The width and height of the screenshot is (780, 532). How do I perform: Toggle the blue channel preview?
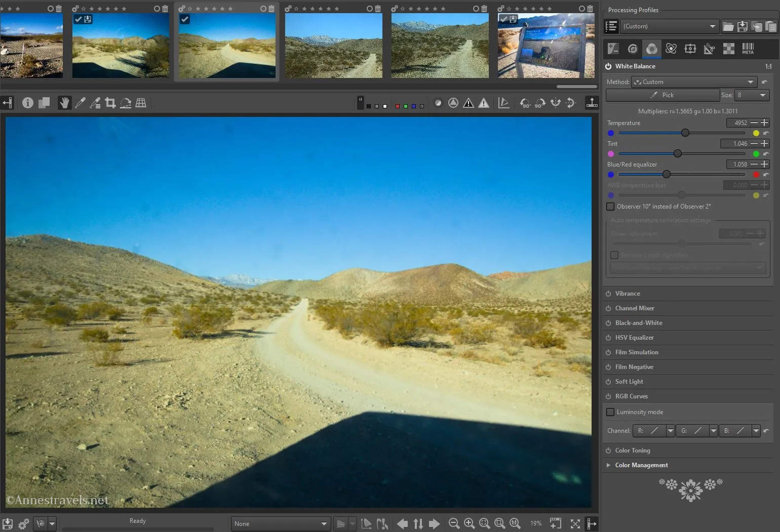(x=414, y=106)
